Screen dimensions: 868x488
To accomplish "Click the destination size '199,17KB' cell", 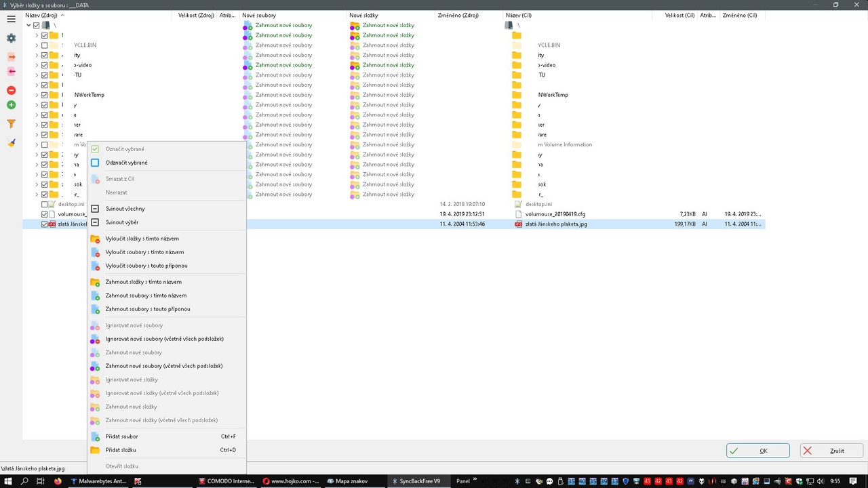I will [685, 224].
